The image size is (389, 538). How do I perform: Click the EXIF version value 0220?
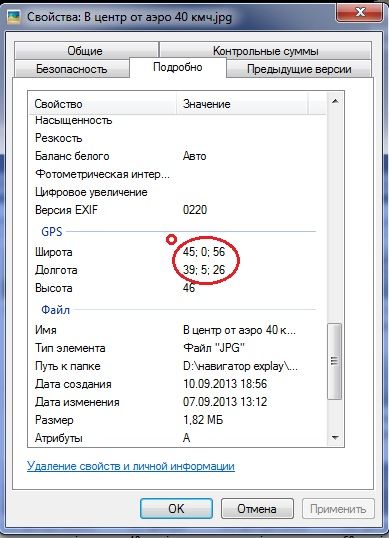pyautogui.click(x=195, y=210)
